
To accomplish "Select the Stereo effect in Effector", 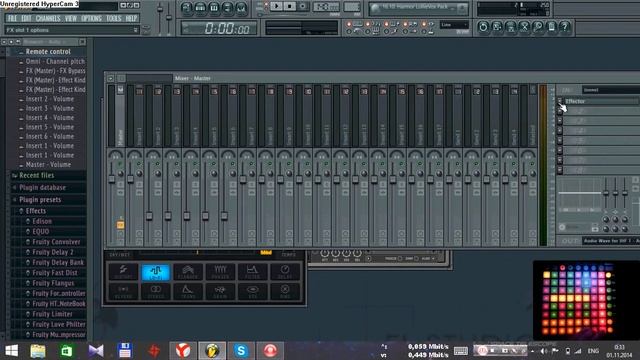I will [156, 291].
